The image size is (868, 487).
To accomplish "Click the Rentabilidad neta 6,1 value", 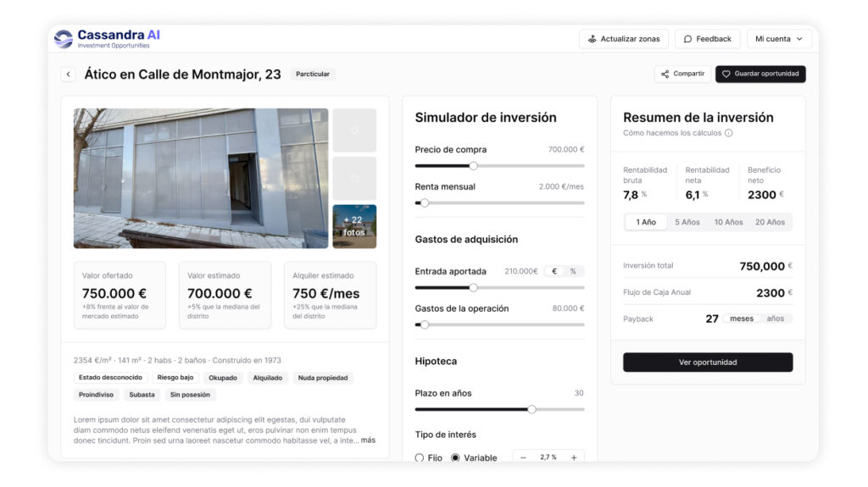I will point(693,195).
